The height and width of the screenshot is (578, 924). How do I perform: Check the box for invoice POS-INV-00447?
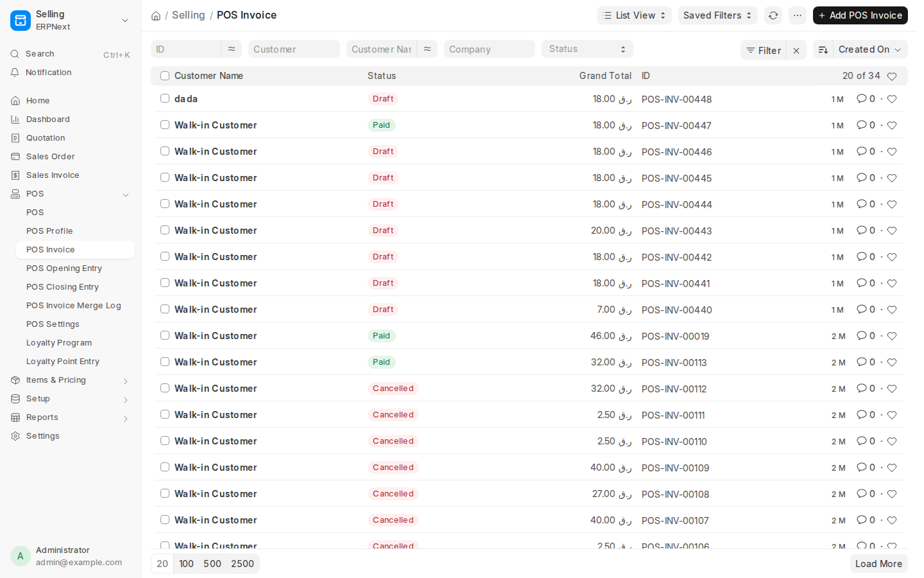tap(165, 125)
